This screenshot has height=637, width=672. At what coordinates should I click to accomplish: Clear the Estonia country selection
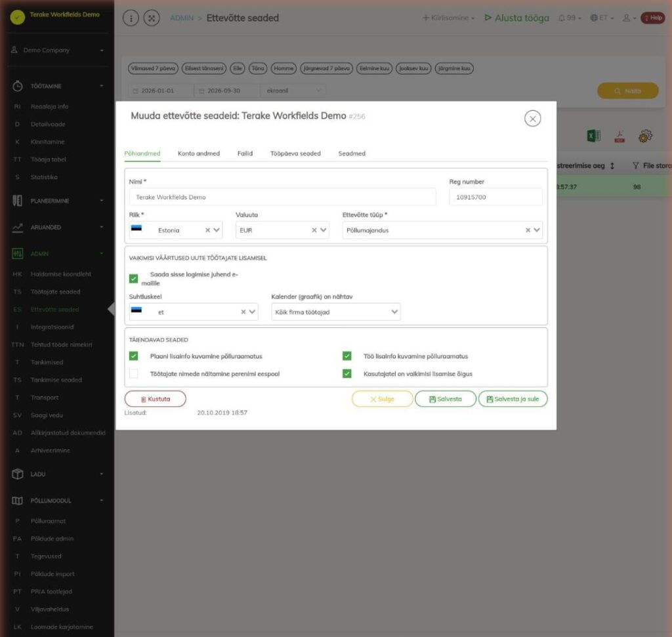[x=207, y=230]
